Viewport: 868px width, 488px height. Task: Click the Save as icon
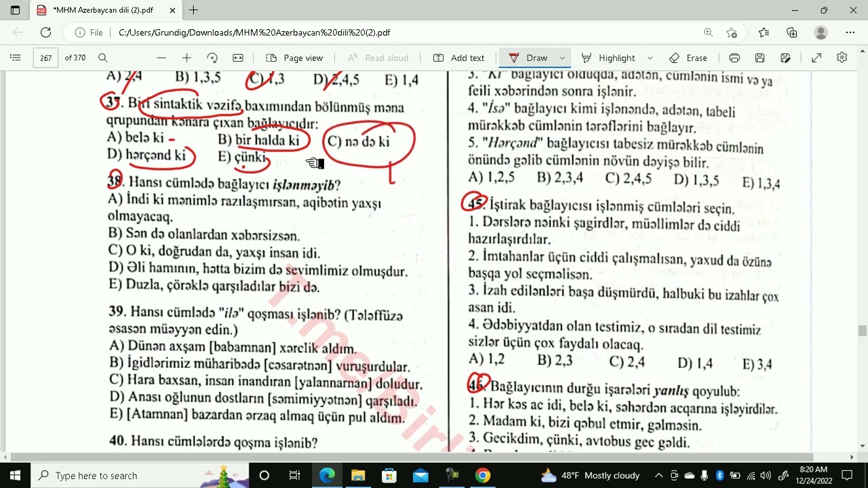point(786,58)
